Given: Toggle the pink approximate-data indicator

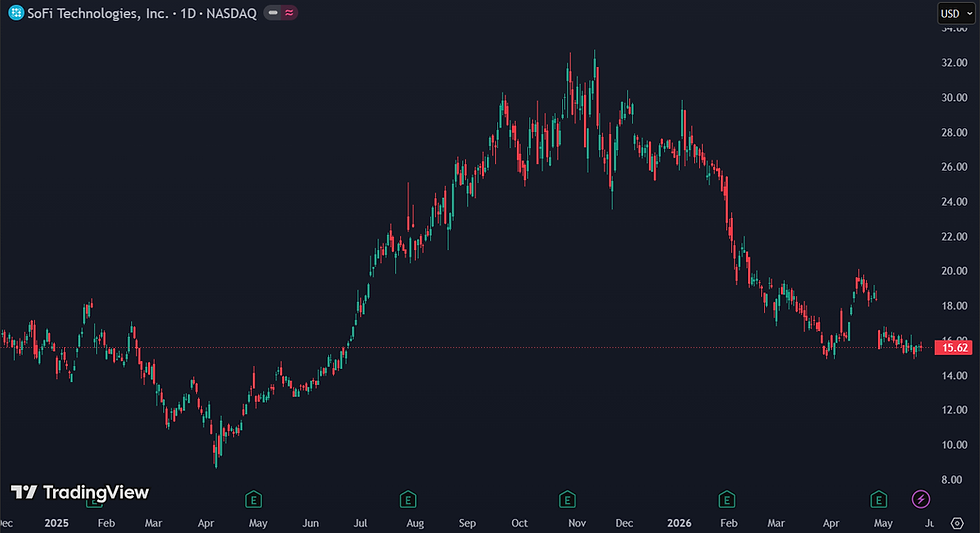Looking at the screenshot, I should tap(289, 12).
